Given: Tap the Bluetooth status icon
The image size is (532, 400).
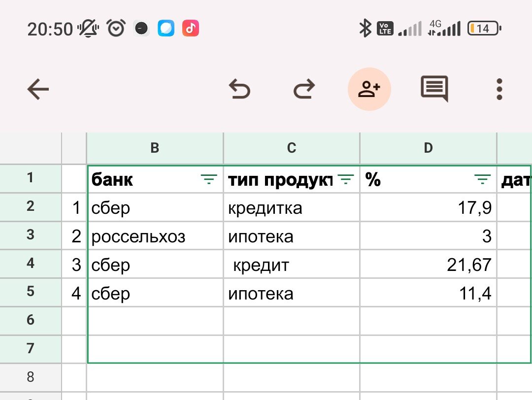Looking at the screenshot, I should click(x=366, y=28).
